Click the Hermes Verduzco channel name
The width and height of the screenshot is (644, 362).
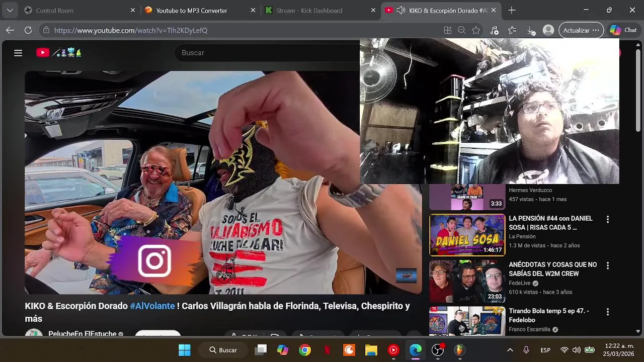coord(530,190)
